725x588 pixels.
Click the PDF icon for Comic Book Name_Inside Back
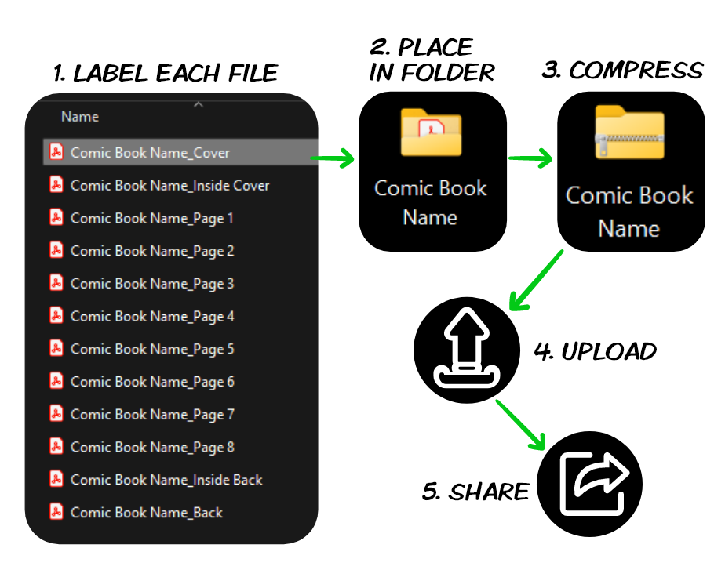pyautogui.click(x=56, y=479)
